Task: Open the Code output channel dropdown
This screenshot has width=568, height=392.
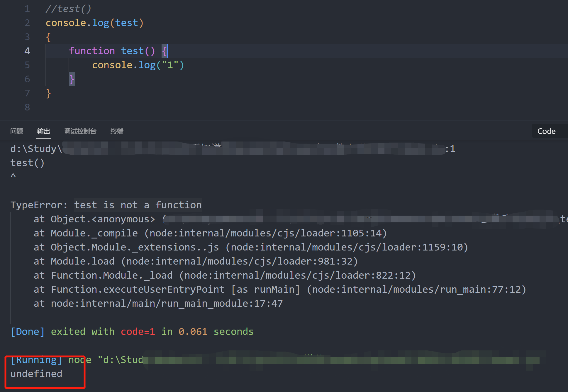Action: [546, 131]
